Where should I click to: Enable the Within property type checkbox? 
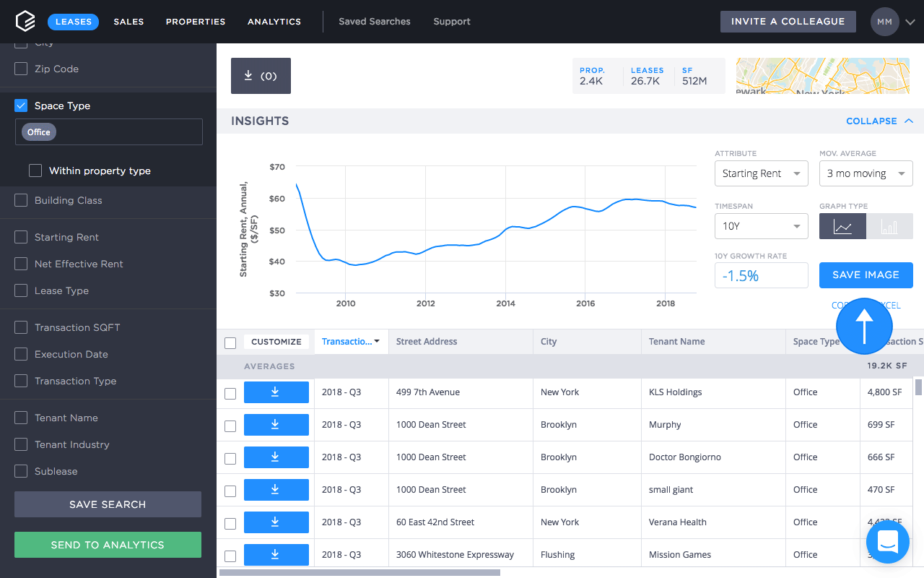35,171
